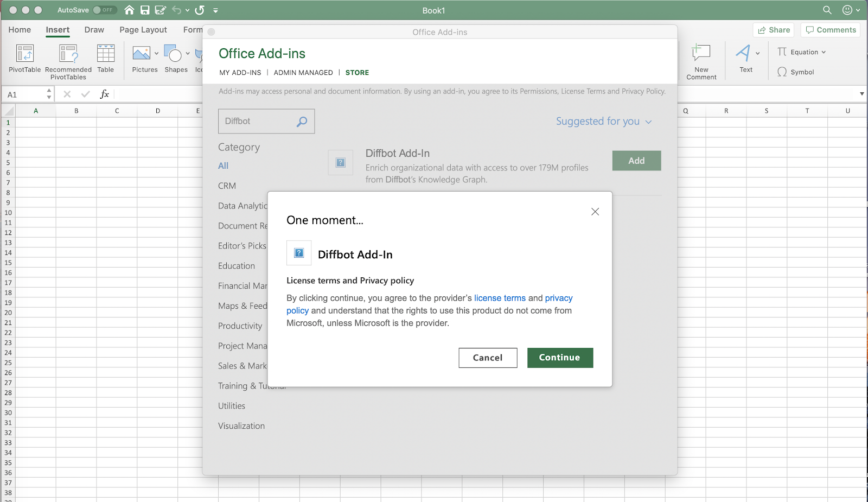Open the license terms link

500,298
